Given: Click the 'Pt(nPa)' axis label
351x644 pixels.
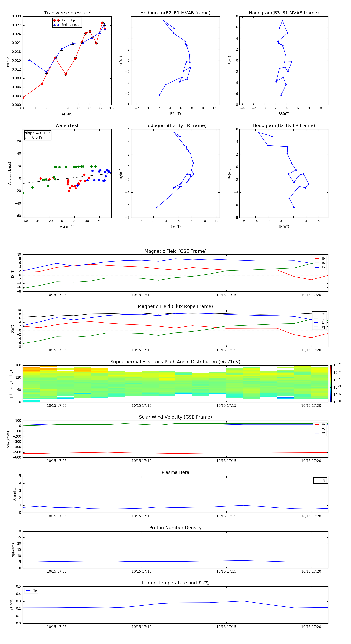Looking at the screenshot, I should pyautogui.click(x=8, y=61).
